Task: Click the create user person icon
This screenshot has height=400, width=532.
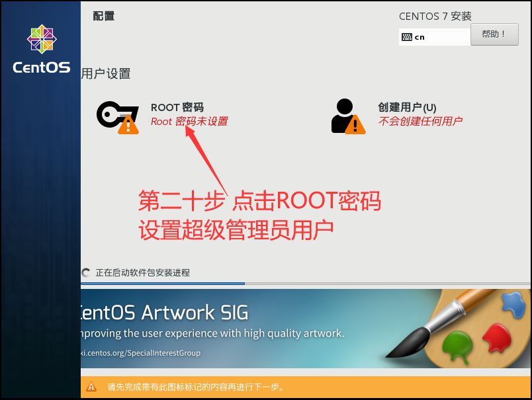Action: click(348, 116)
